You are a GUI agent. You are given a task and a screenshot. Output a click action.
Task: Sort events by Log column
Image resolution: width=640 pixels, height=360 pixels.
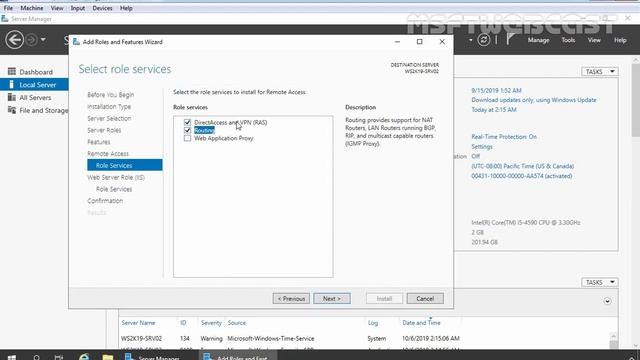(x=373, y=322)
